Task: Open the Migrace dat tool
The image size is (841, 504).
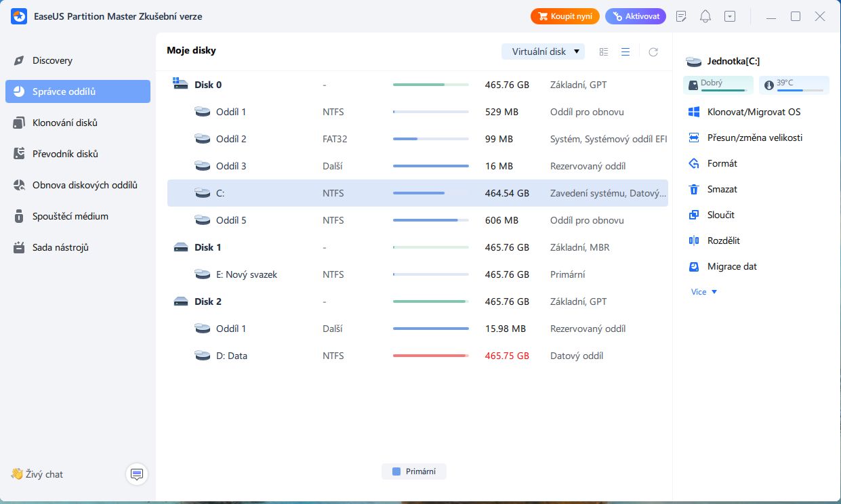Action: pos(693,266)
